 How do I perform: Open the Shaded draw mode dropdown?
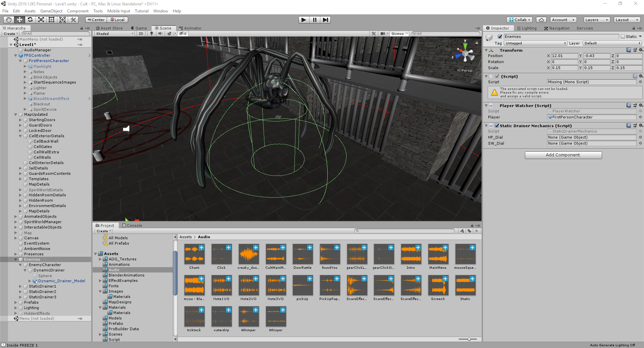(115, 34)
